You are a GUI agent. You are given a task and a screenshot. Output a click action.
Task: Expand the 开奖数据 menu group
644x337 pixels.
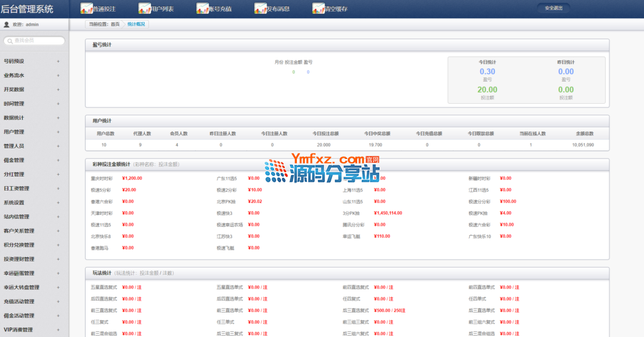click(58, 90)
